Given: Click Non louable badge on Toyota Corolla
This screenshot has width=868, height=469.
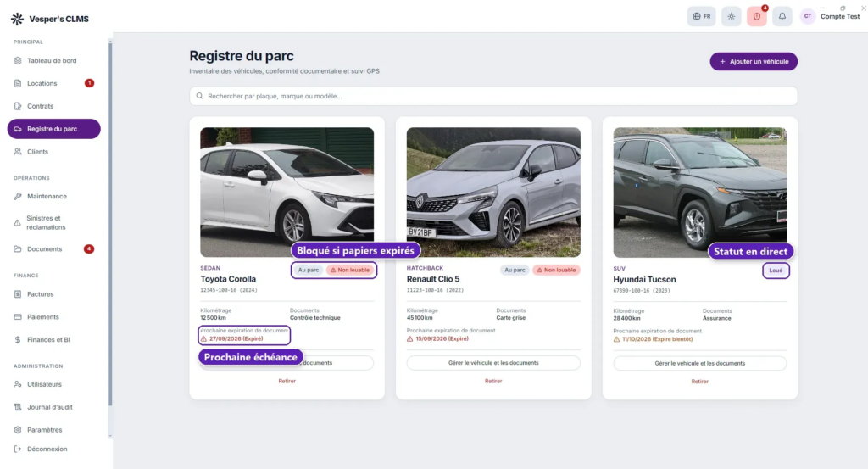Looking at the screenshot, I should click(x=350, y=271).
